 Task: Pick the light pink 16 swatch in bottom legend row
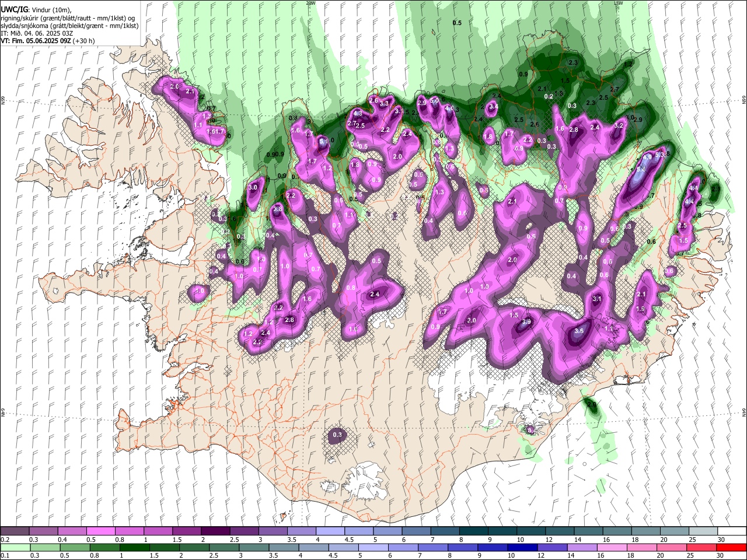point(612,547)
